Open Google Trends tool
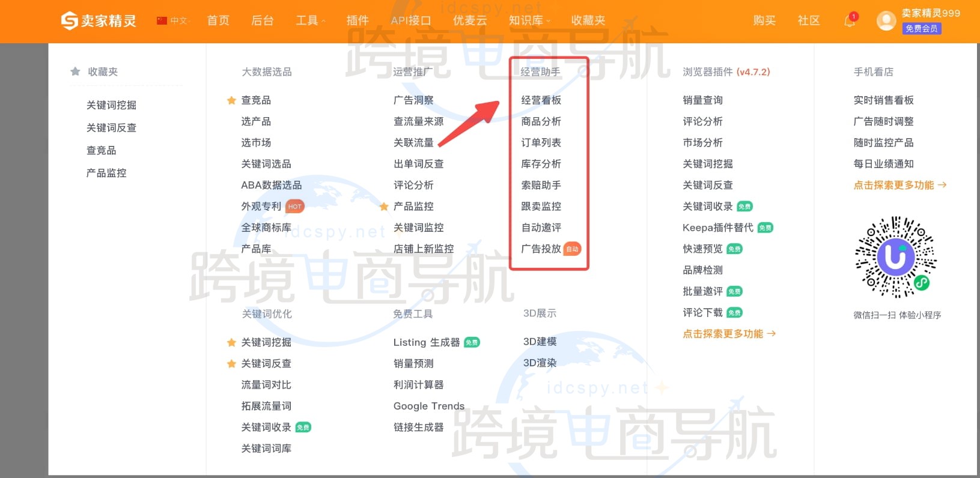Screen dimensions: 980x478 click(429, 406)
